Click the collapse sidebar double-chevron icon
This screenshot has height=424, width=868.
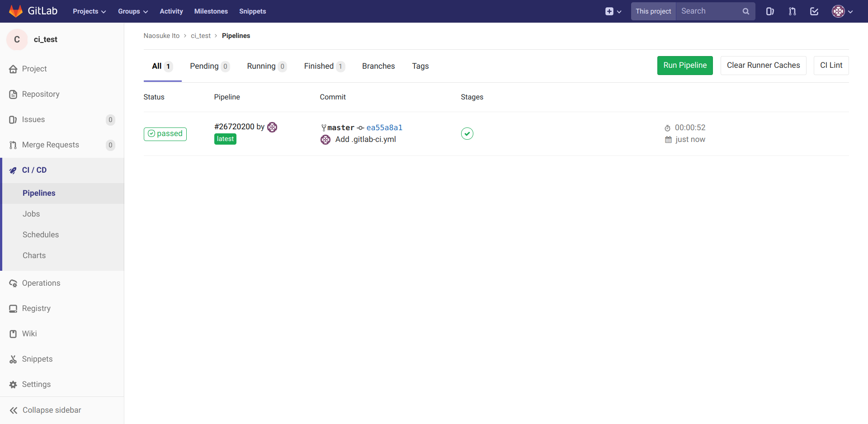14,410
